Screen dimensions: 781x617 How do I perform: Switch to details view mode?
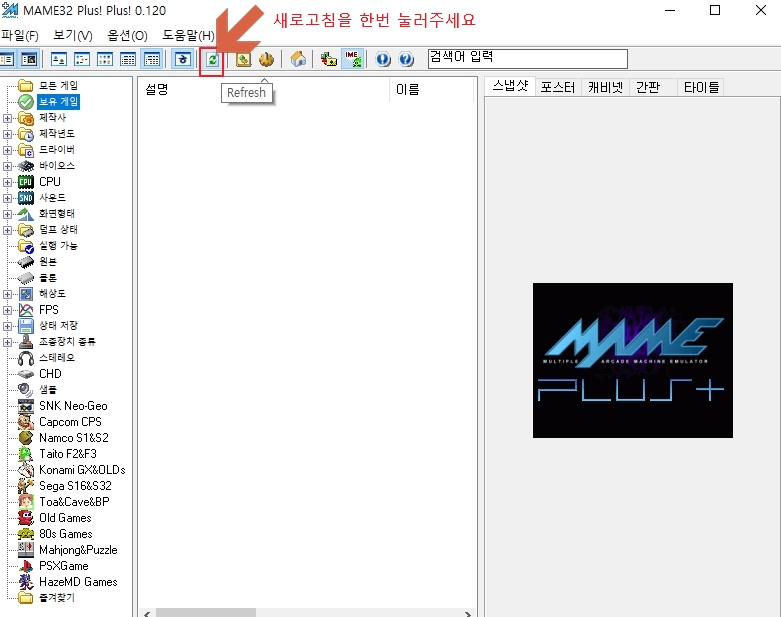128,60
